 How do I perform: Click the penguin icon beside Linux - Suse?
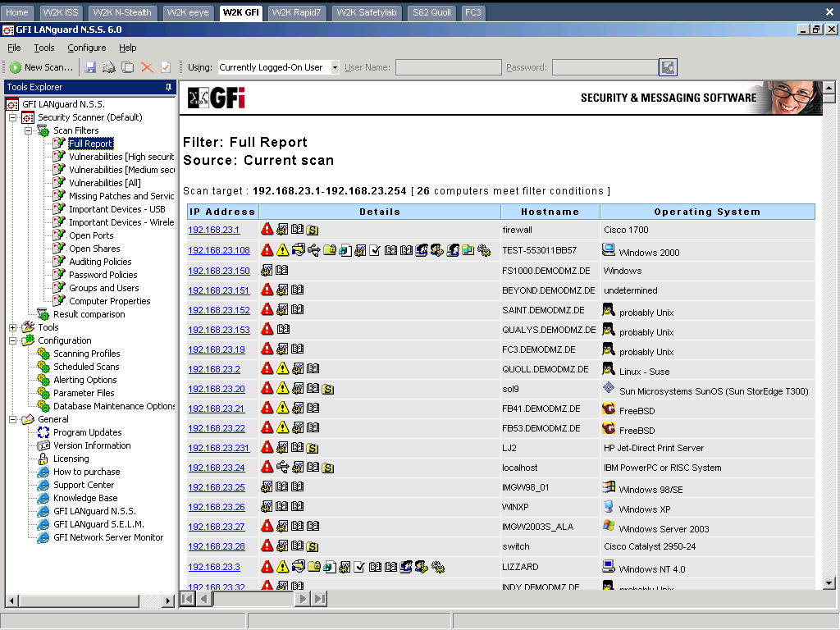point(608,368)
